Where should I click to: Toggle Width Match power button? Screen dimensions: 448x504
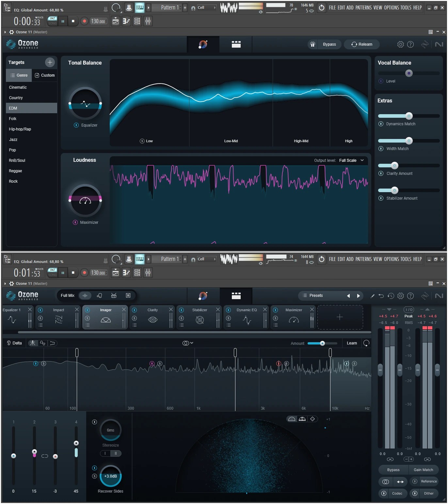pyautogui.click(x=381, y=149)
